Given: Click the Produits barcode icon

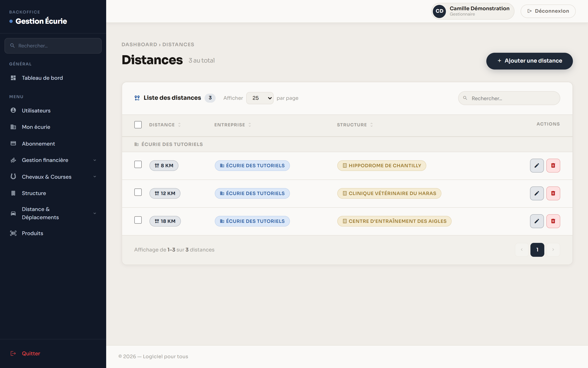Looking at the screenshot, I should pyautogui.click(x=13, y=233).
